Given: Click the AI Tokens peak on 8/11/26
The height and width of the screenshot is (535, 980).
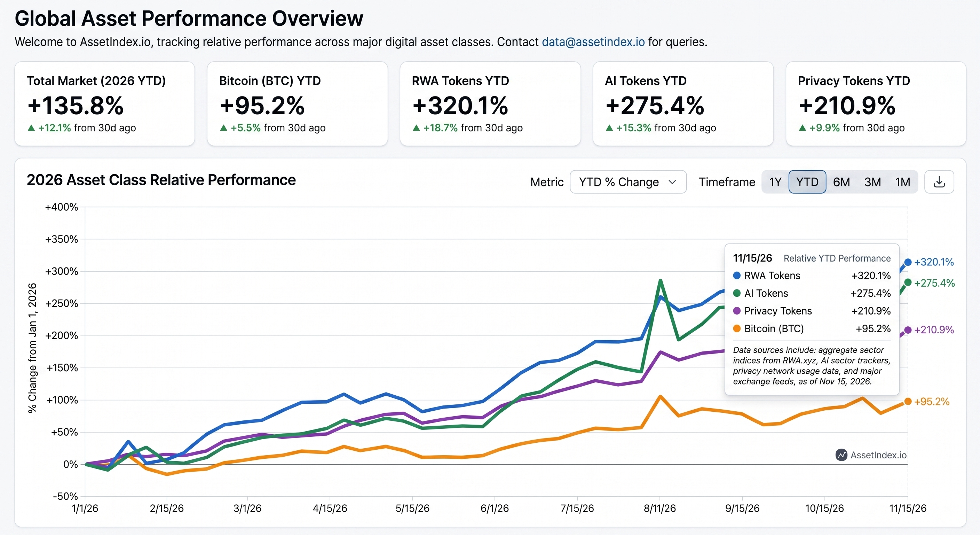Looking at the screenshot, I should 661,281.
